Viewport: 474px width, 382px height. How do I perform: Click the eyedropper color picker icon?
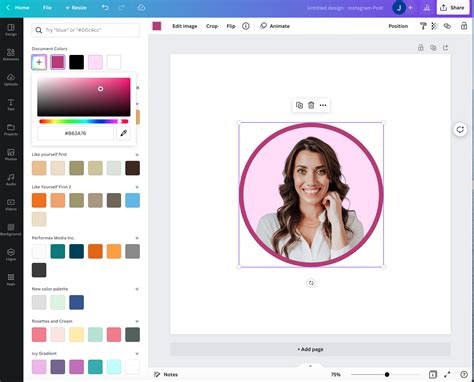pyautogui.click(x=124, y=133)
